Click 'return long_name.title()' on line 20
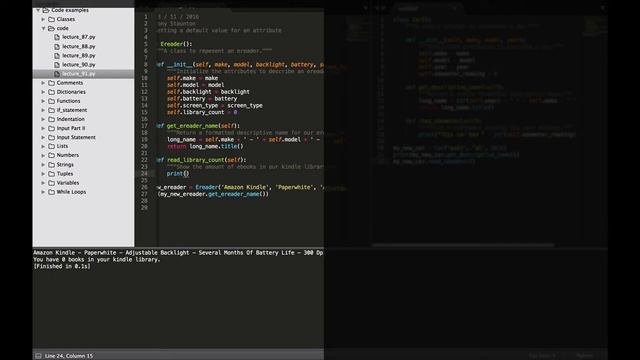This screenshot has width=640, height=360. click(x=205, y=146)
